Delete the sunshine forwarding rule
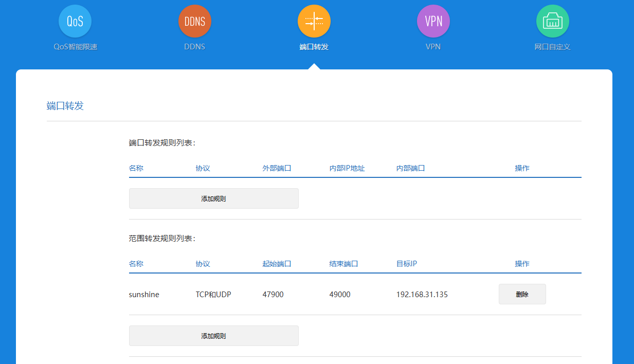 (522, 295)
